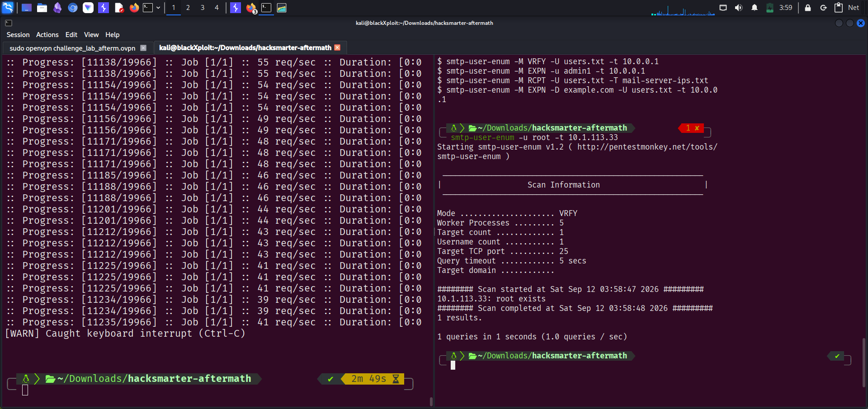Click the left pane prompt cursor

(25, 390)
